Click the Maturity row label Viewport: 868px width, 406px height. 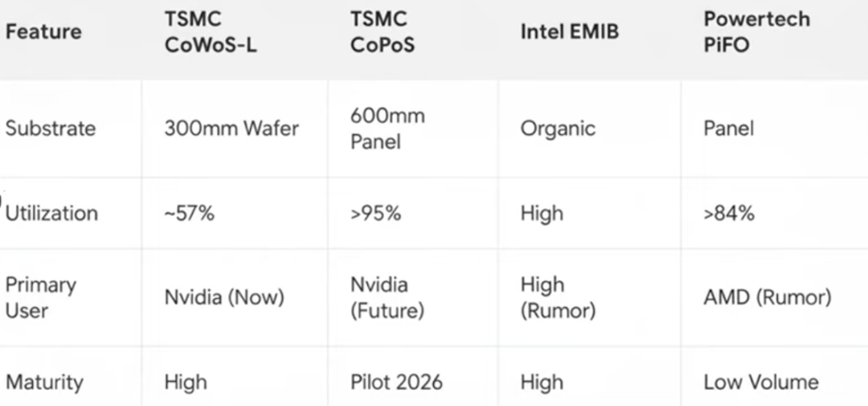pyautogui.click(x=44, y=382)
